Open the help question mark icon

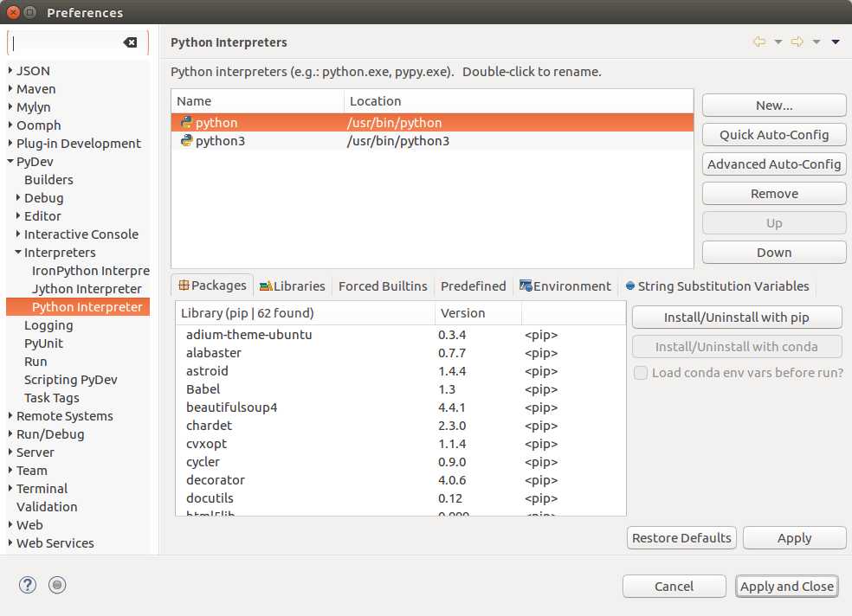28,585
